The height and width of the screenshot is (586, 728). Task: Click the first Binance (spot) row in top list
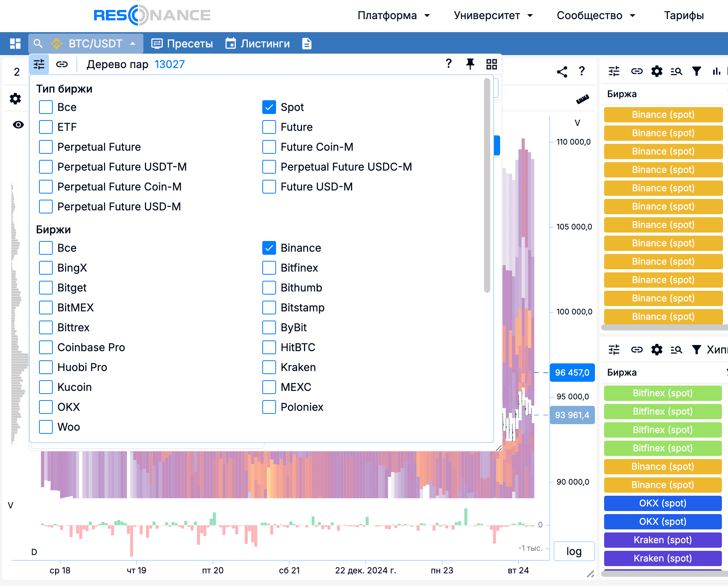pos(663,115)
